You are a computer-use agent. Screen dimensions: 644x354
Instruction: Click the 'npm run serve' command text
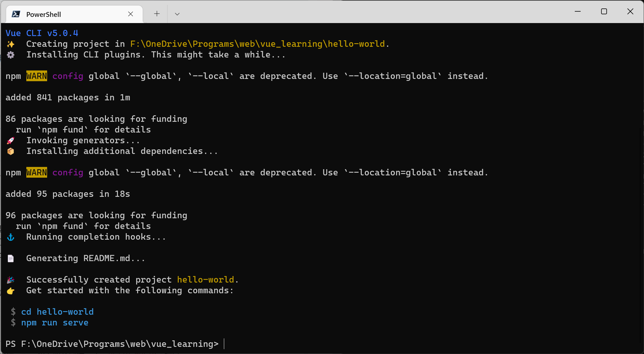[55, 322]
